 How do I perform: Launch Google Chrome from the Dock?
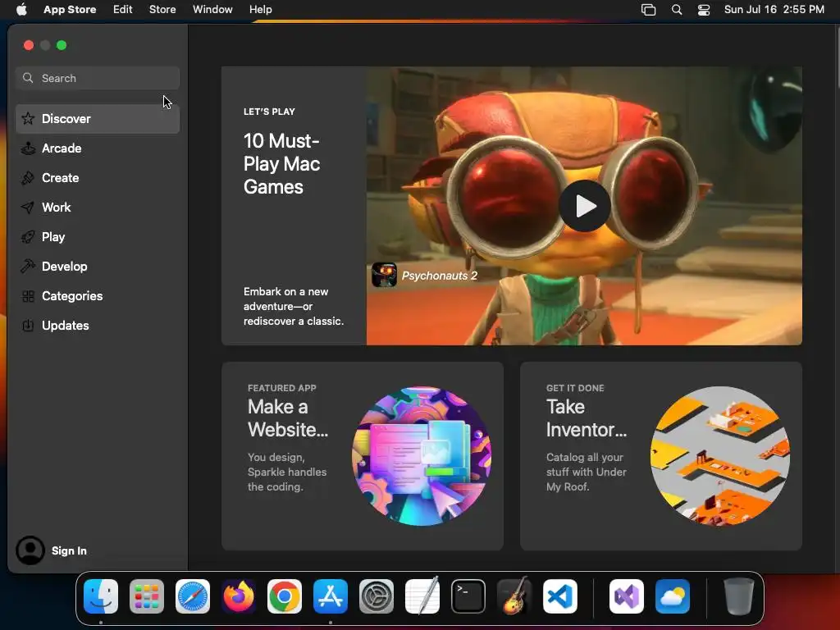(x=285, y=596)
